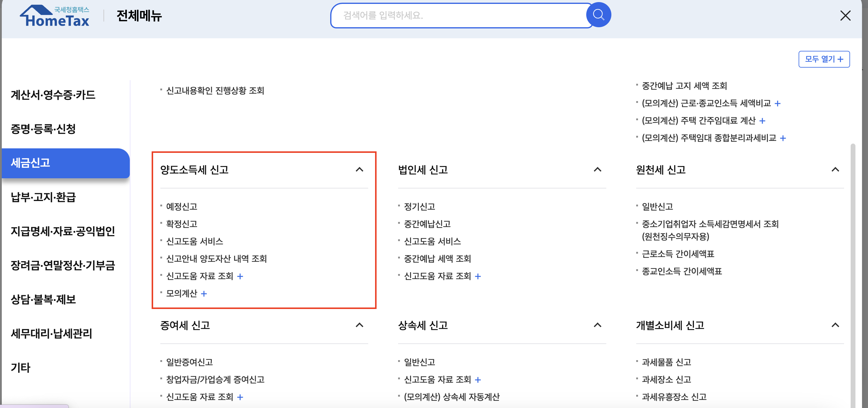Expand (모의계산) 주택 간주임대료 계산
This screenshot has height=408, width=868.
(x=762, y=120)
